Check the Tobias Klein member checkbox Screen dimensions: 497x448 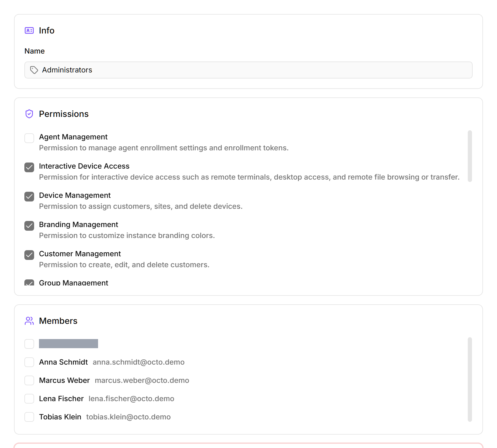[29, 417]
